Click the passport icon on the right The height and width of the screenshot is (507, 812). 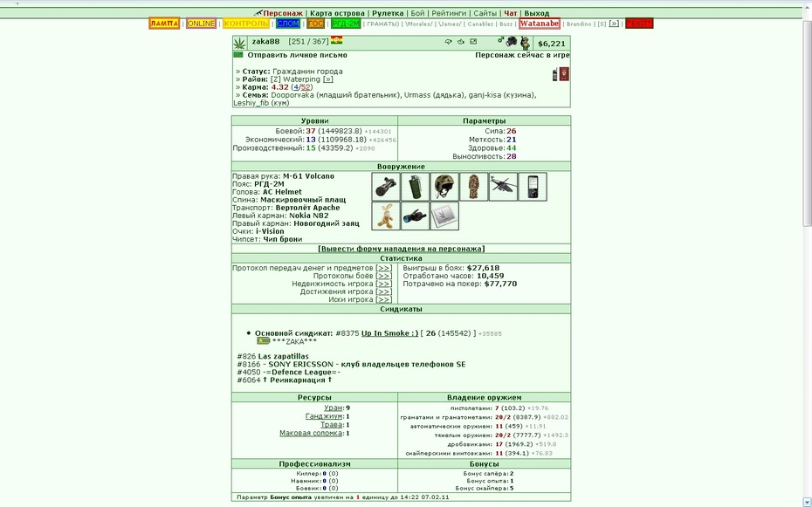point(564,74)
